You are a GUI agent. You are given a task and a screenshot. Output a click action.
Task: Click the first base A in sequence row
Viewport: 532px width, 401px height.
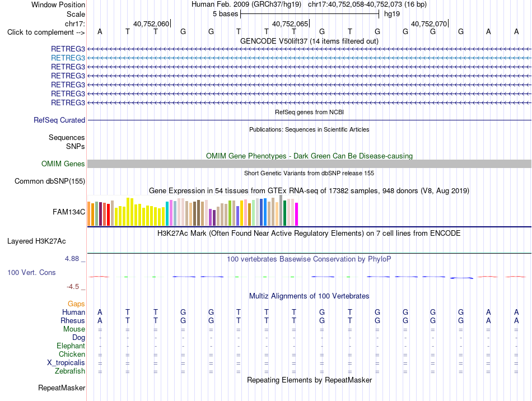[x=100, y=31]
